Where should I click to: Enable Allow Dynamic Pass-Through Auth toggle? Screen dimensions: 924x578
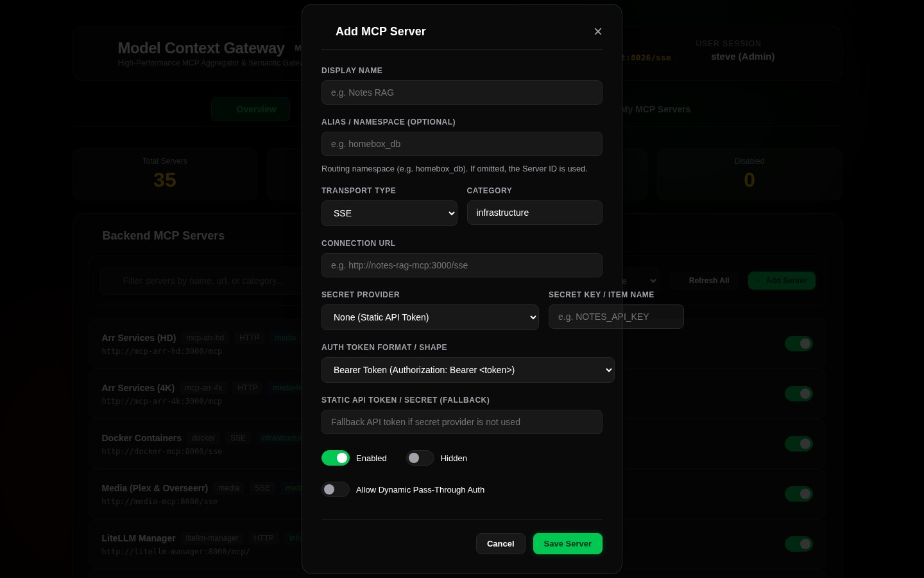tap(336, 489)
